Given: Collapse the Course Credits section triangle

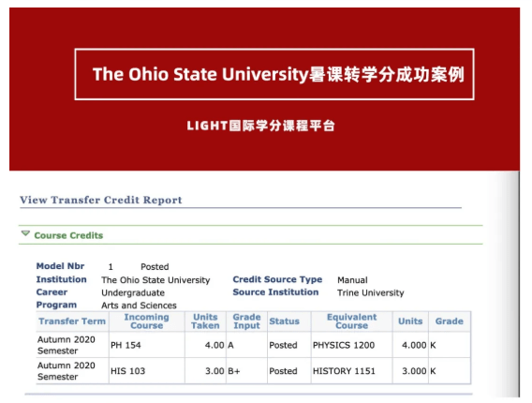Looking at the screenshot, I should tap(25, 233).
